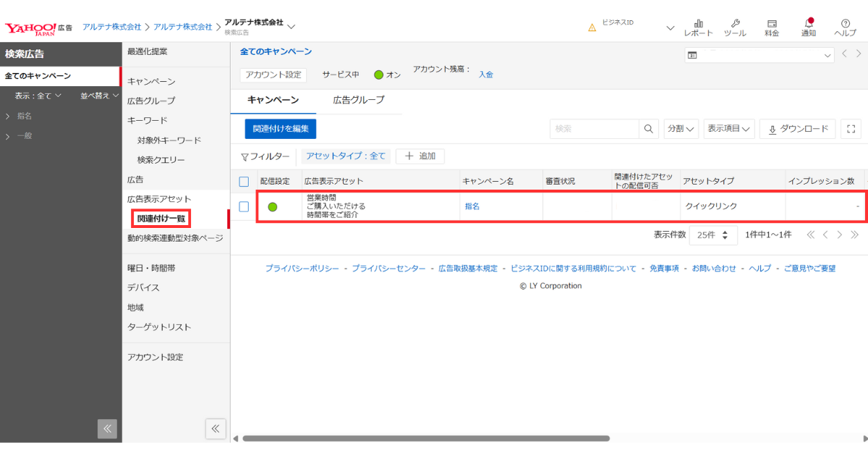Open the お問い合わせ footer link

[714, 268]
